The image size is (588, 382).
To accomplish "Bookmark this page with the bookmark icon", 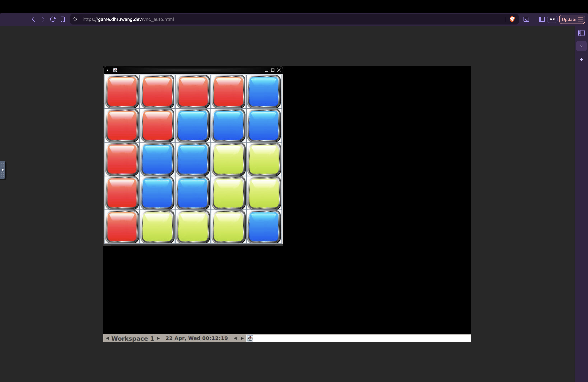I will 63,19.
